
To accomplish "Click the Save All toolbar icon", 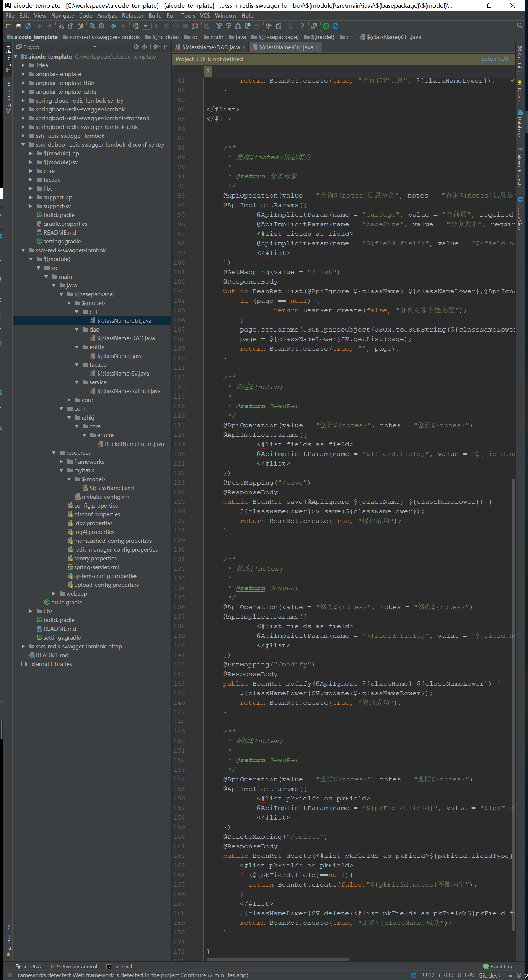I will tap(18, 26).
